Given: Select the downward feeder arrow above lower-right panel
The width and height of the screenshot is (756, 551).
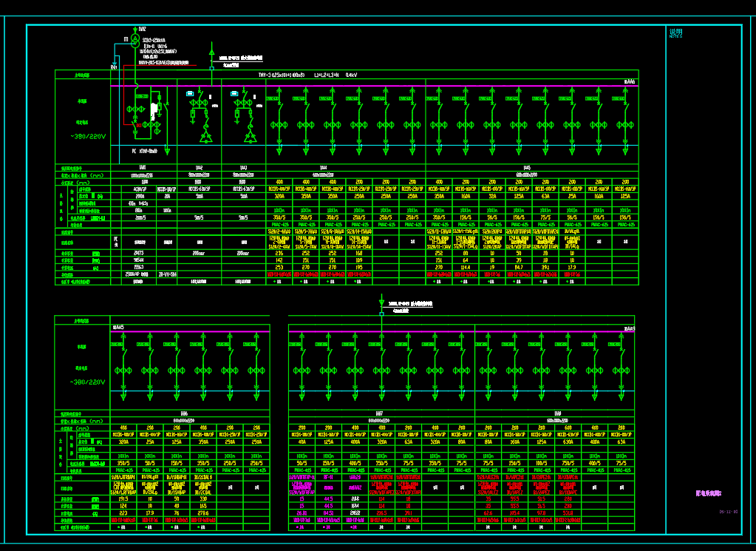Looking at the screenshot, I should tap(381, 302).
